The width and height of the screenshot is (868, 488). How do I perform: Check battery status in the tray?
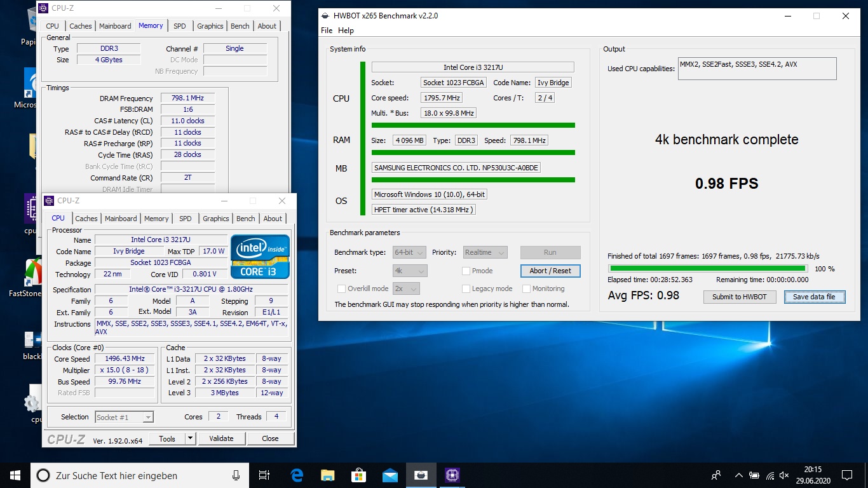[754, 475]
